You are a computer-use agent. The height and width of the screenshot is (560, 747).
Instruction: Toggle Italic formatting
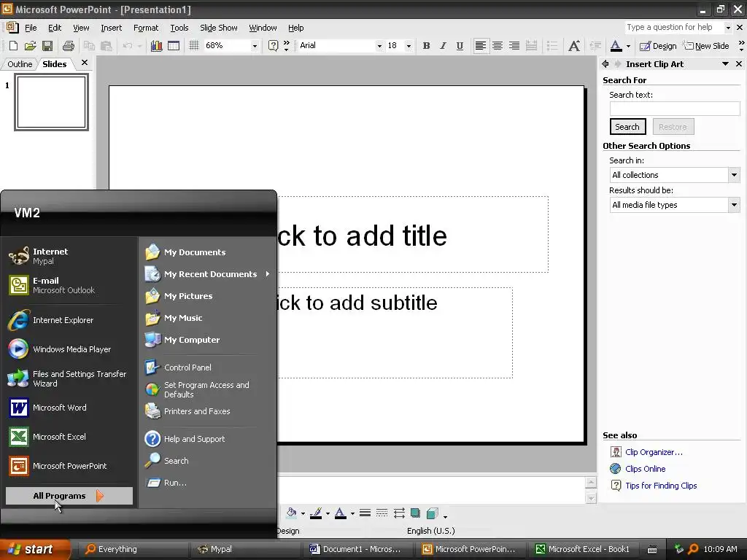[443, 46]
